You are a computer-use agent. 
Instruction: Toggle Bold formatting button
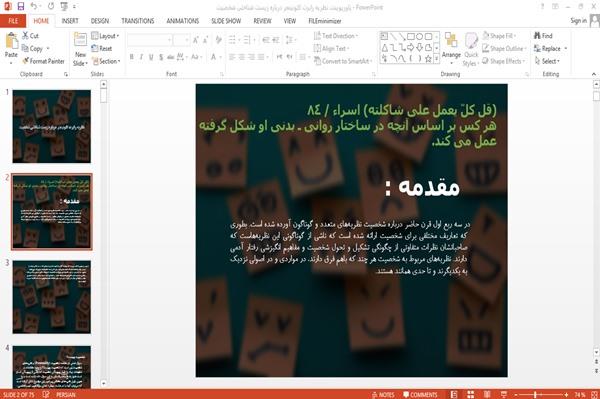click(132, 57)
